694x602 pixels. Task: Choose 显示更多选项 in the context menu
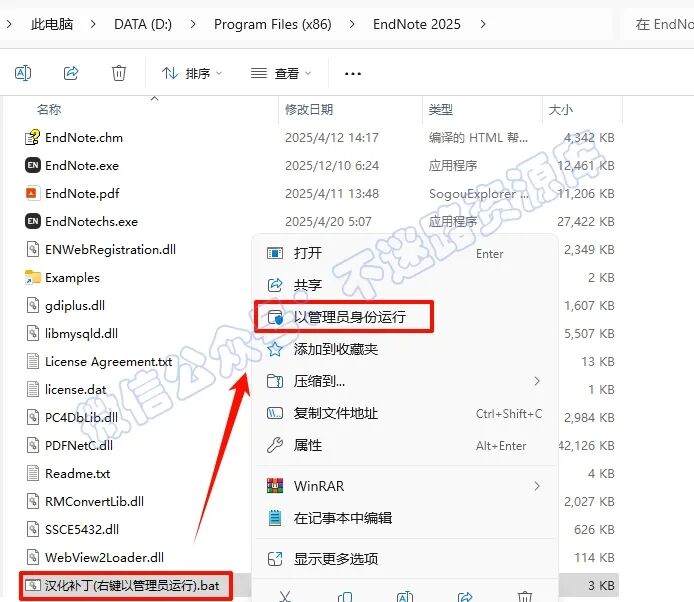[x=405, y=559]
